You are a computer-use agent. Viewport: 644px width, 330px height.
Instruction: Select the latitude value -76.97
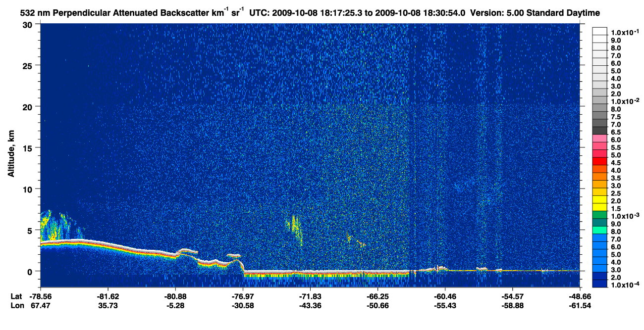click(x=243, y=296)
